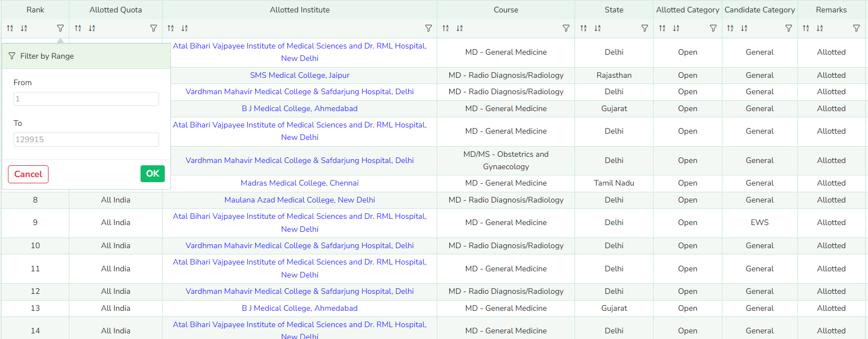Open Madras Medical College, Chennai link
Viewport: 868px width, 339px height.
[300, 183]
